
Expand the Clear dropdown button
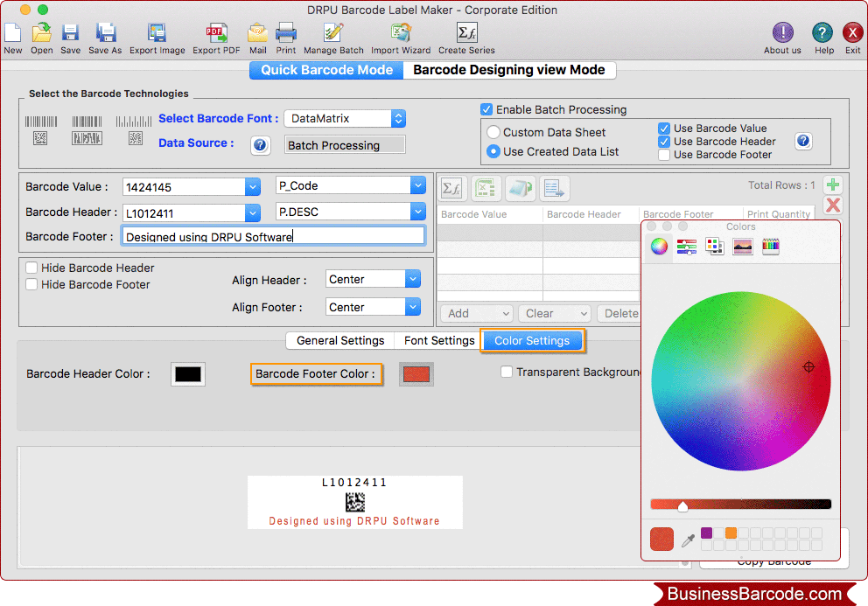click(x=554, y=314)
